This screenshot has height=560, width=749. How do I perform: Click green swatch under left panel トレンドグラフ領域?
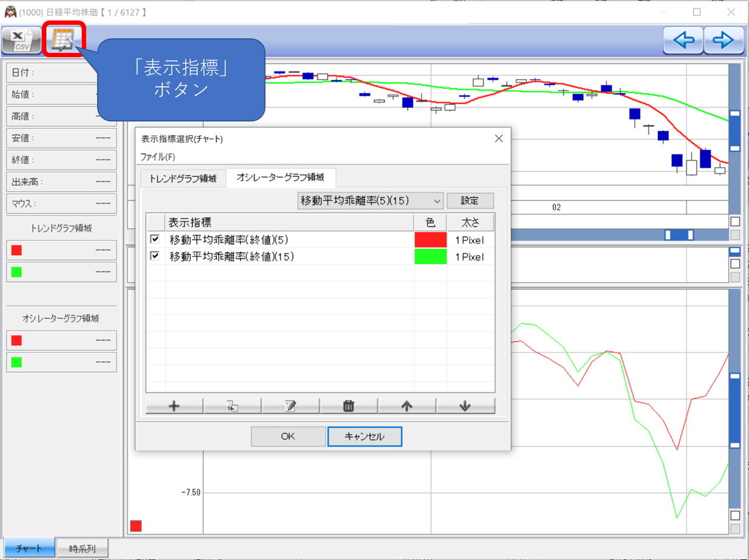point(16,272)
